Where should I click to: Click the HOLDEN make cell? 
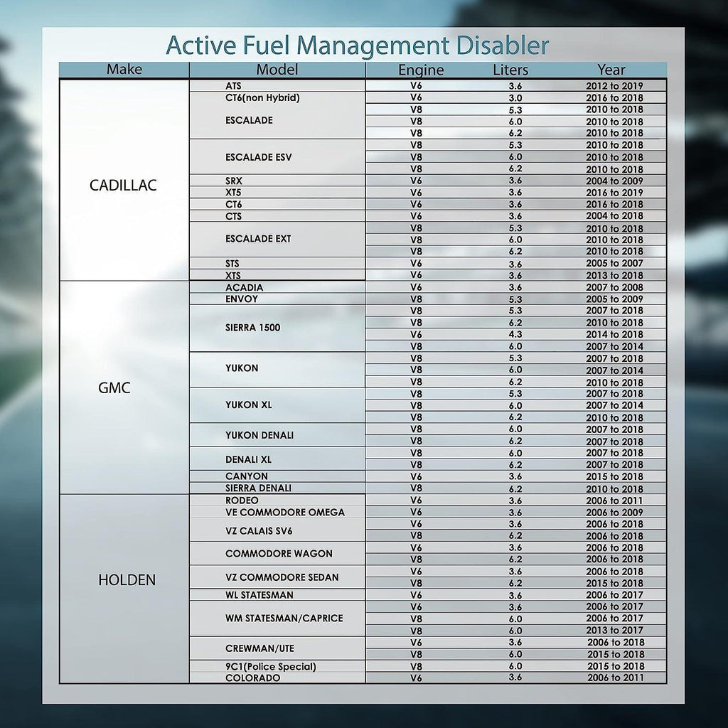(124, 579)
